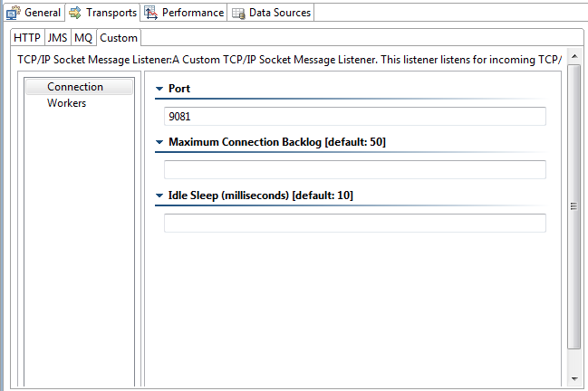Image resolution: width=588 pixels, height=391 pixels.
Task: Click the Port field containing 9081
Action: (x=355, y=117)
